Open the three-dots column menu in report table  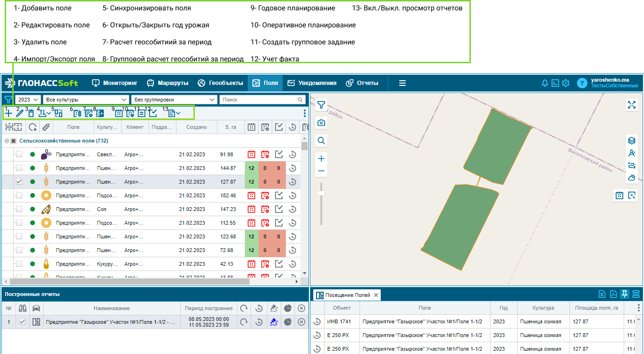pos(639,308)
